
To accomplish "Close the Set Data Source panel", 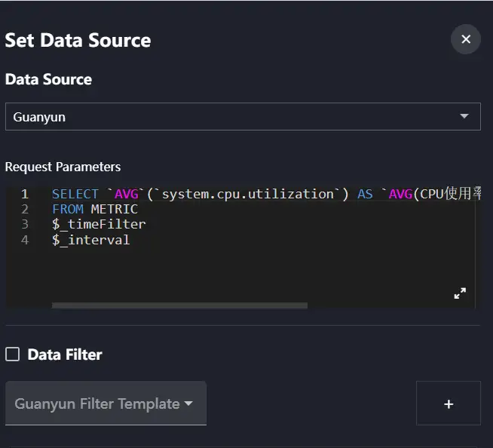I will (x=465, y=39).
